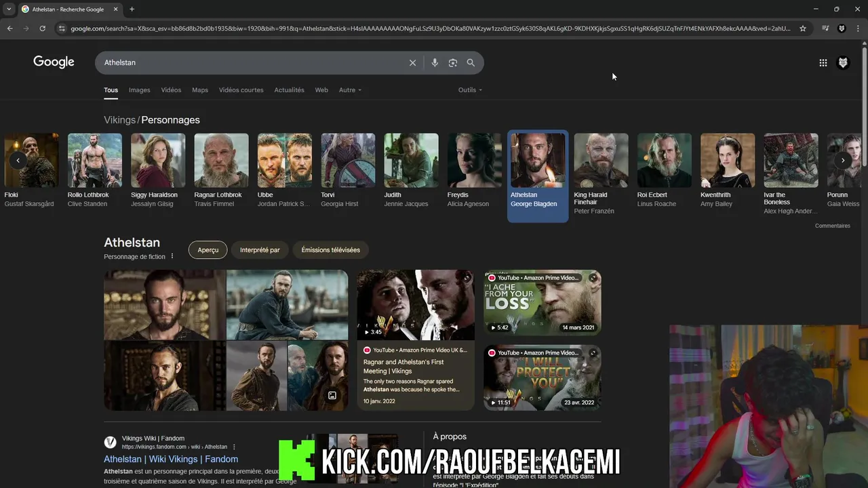The image size is (868, 488).
Task: Expand the Autre dropdown menu
Action: (x=350, y=89)
